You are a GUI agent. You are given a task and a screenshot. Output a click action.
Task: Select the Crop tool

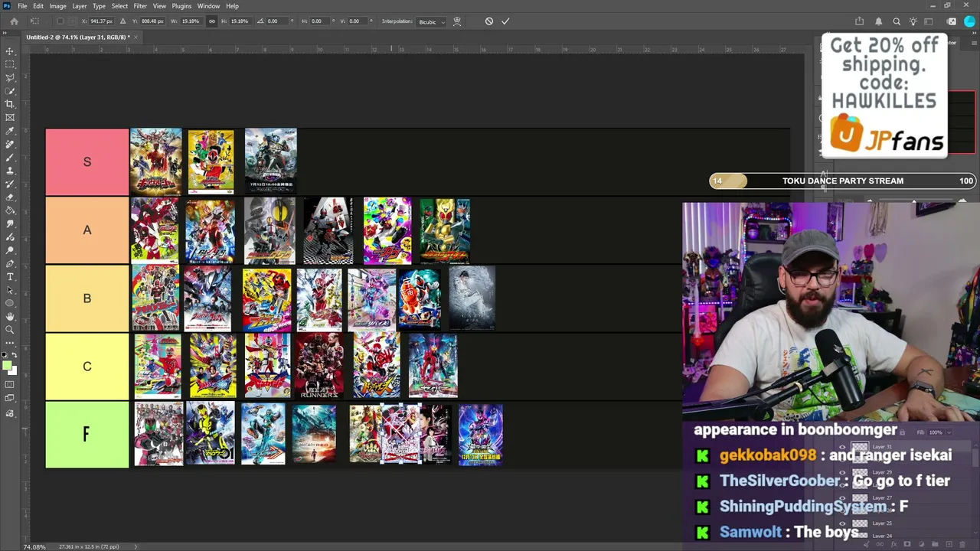click(x=10, y=104)
